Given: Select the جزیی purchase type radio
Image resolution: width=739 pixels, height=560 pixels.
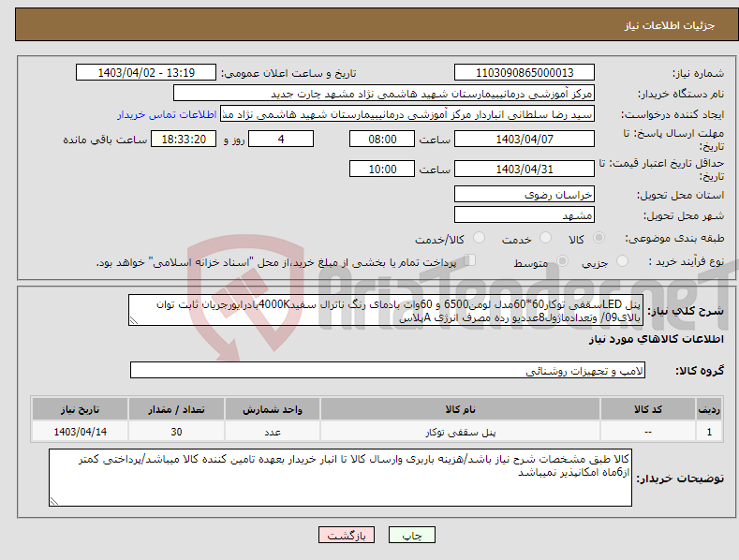Looking at the screenshot, I should tap(622, 260).
